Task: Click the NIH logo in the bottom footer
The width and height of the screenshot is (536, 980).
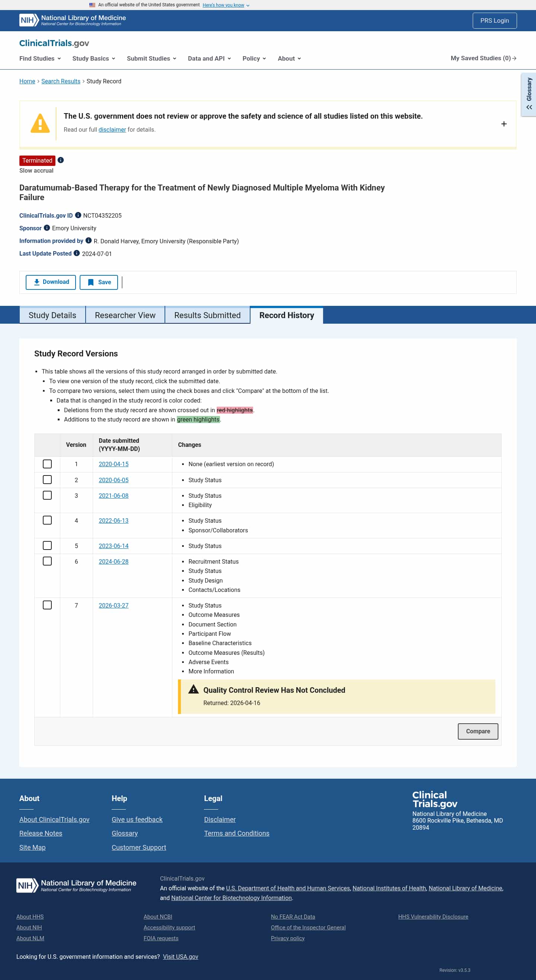Action: coord(76,885)
